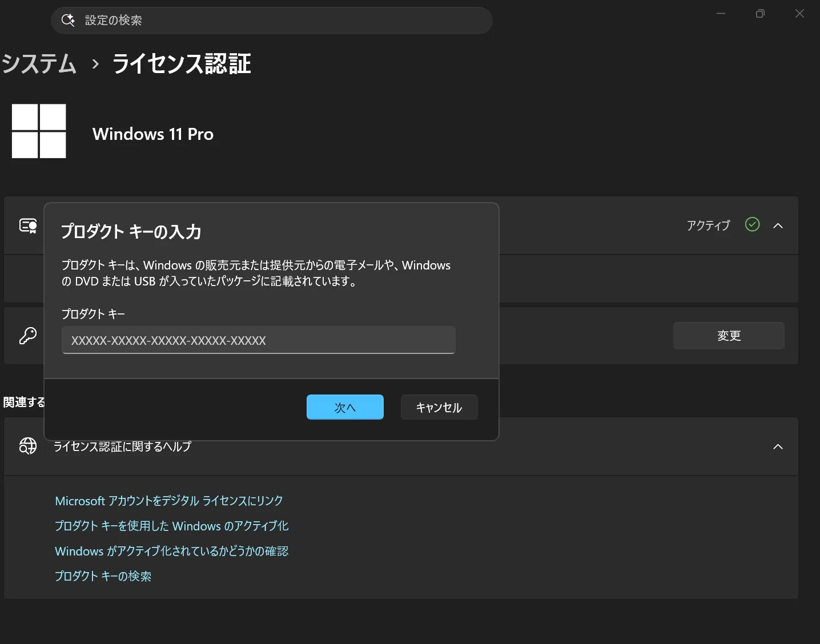Click the キャンセル button
Image resolution: width=820 pixels, height=644 pixels.
point(439,407)
